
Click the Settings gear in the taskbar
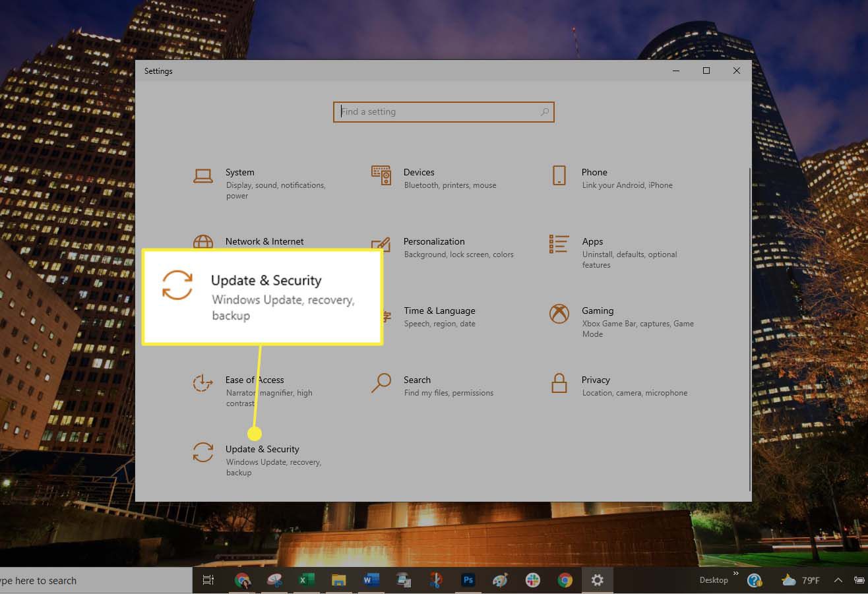pyautogui.click(x=598, y=580)
